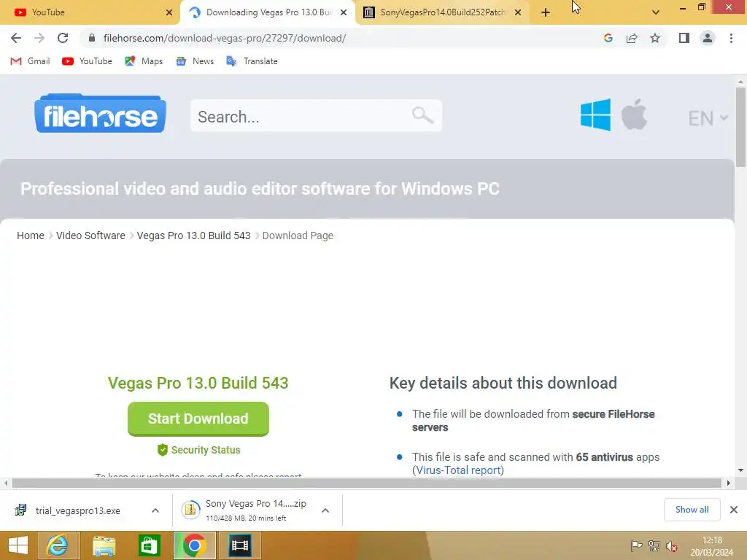This screenshot has height=560, width=747.
Task: Open Vegas Pro 13.0 Build 543 breadcrumb
Action: [193, 236]
